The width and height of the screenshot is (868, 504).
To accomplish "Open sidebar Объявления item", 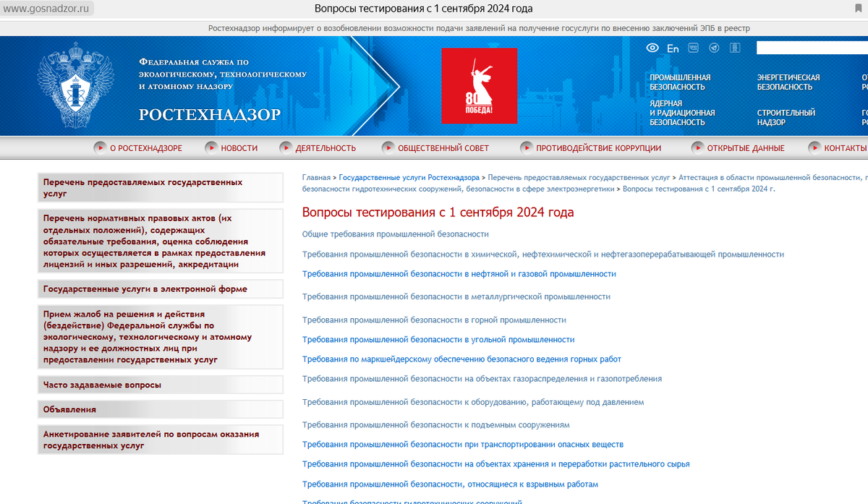I will [x=161, y=409].
